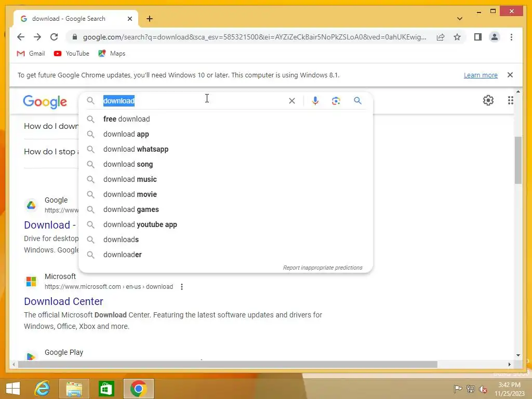Image resolution: width=532 pixels, height=399 pixels.
Task: Launch Internet Explorer from the taskbar
Action: click(x=43, y=389)
